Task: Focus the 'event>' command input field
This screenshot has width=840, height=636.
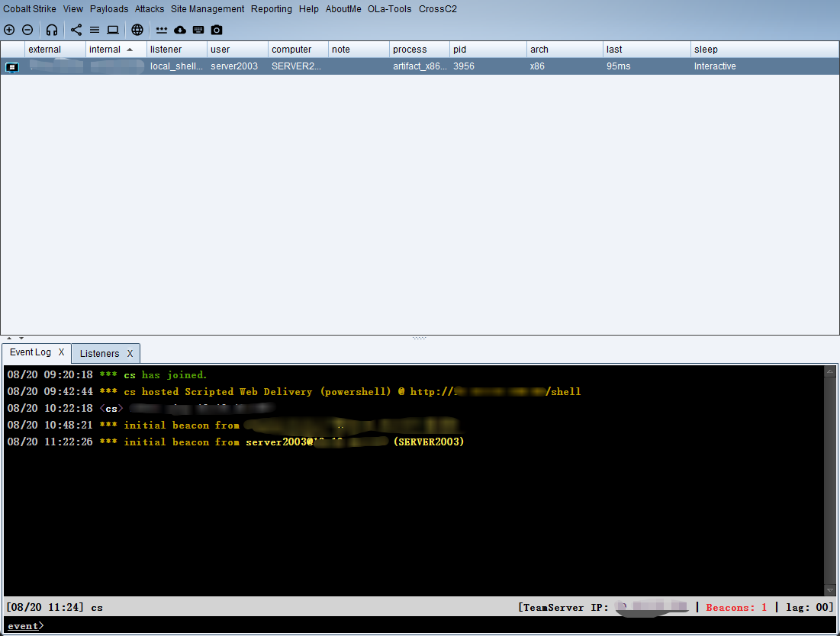Action: [x=420, y=626]
